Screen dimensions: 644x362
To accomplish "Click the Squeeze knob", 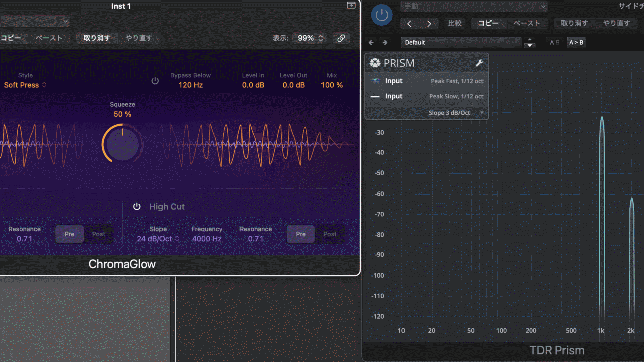I will (122, 144).
